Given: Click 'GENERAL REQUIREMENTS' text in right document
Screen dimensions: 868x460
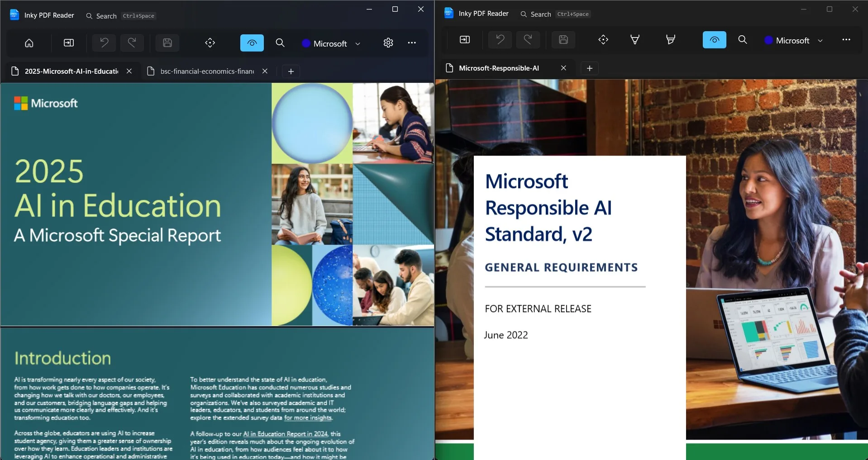Looking at the screenshot, I should 561,267.
